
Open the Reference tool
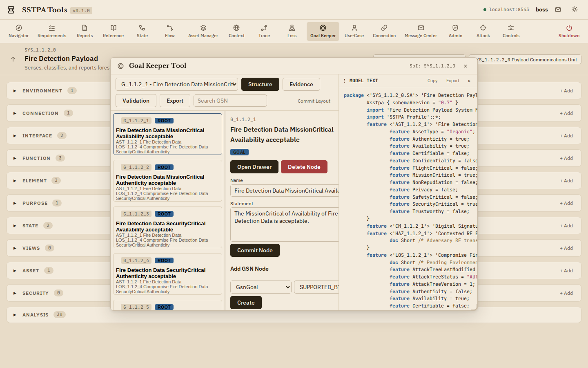pos(114,31)
